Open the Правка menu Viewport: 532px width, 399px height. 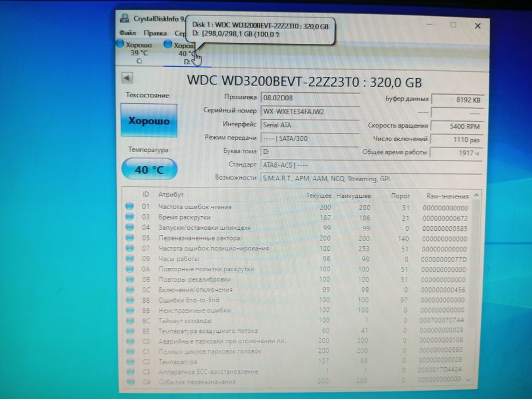tap(155, 33)
